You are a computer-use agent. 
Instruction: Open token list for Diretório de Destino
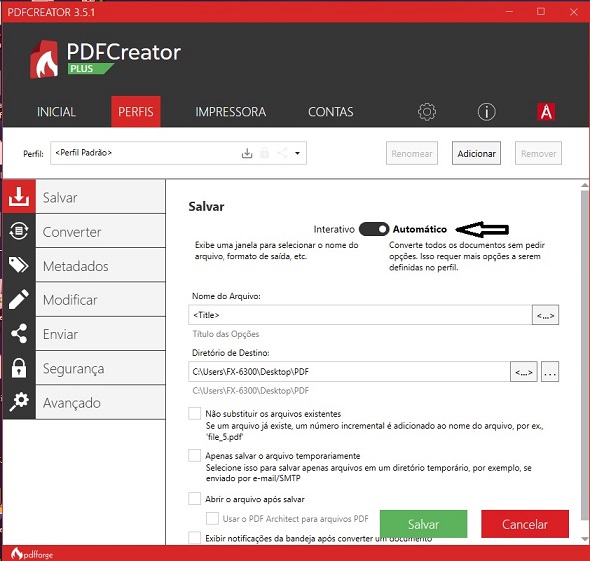coord(523,372)
